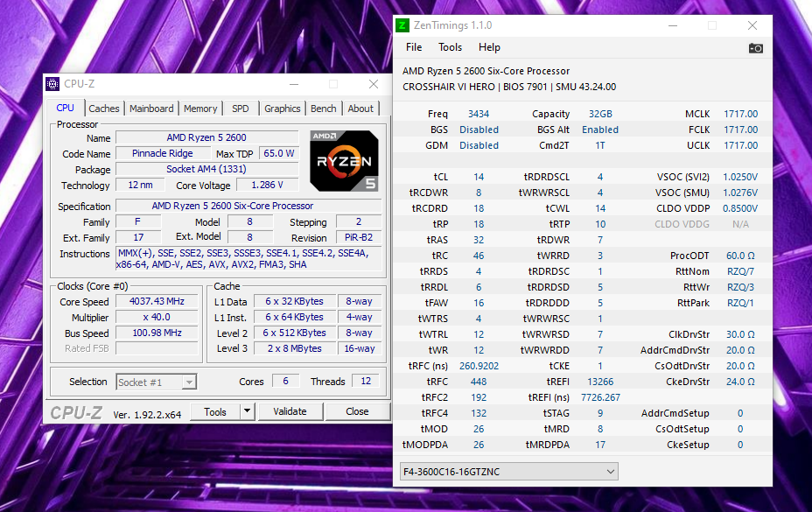The image size is (812, 512).
Task: Close the ZenTimings window
Action: 752,25
